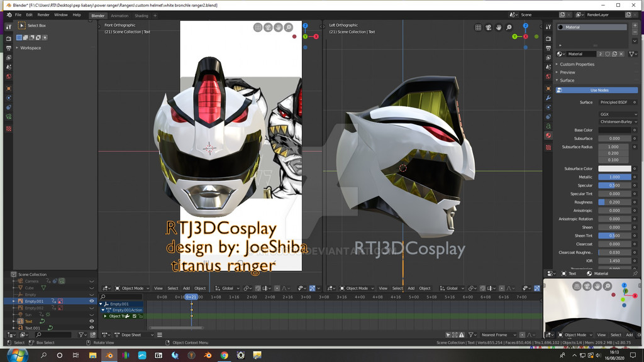Click the Select Box tool icon

(x=22, y=25)
